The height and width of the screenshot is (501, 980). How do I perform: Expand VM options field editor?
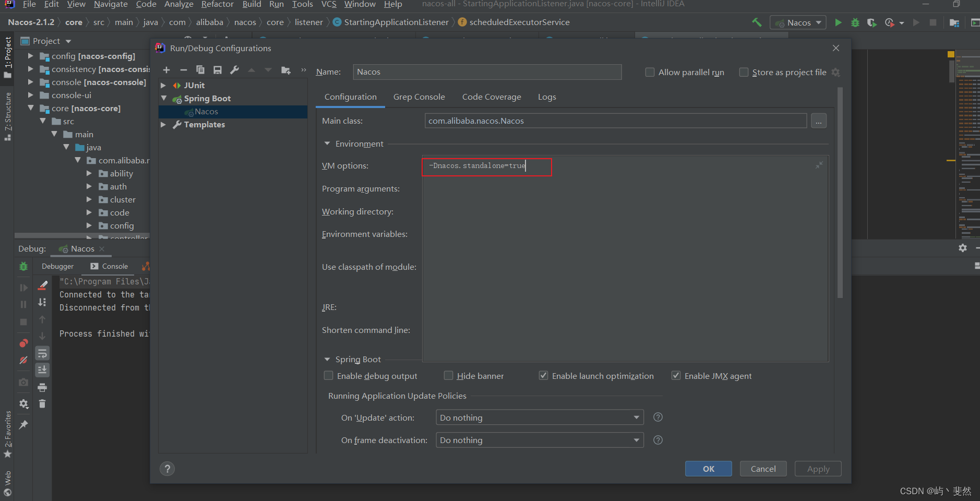(x=819, y=165)
